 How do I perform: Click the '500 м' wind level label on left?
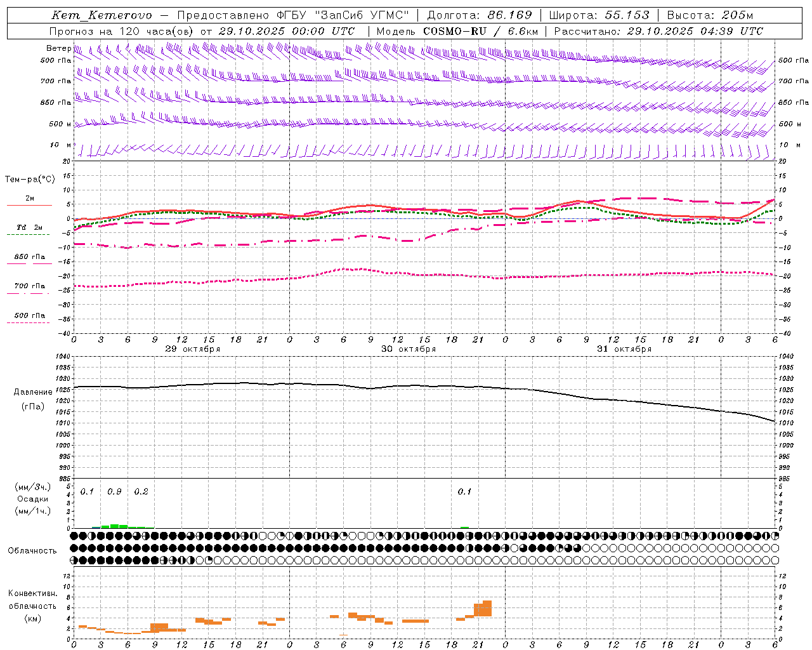point(61,124)
